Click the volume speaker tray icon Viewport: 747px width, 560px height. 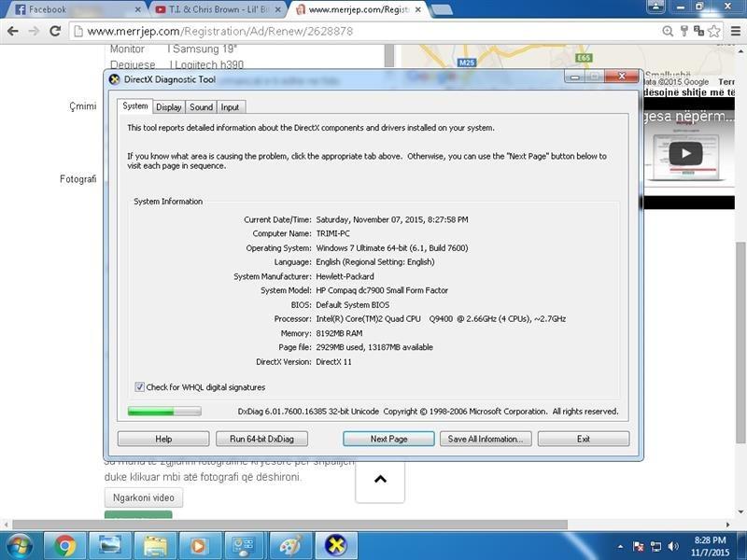click(x=673, y=547)
